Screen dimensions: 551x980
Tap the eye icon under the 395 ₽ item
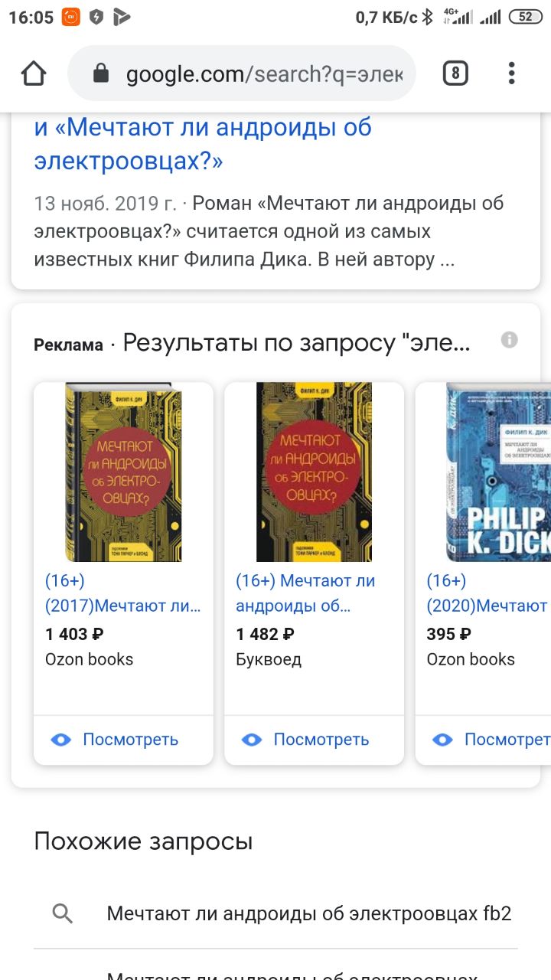click(442, 740)
